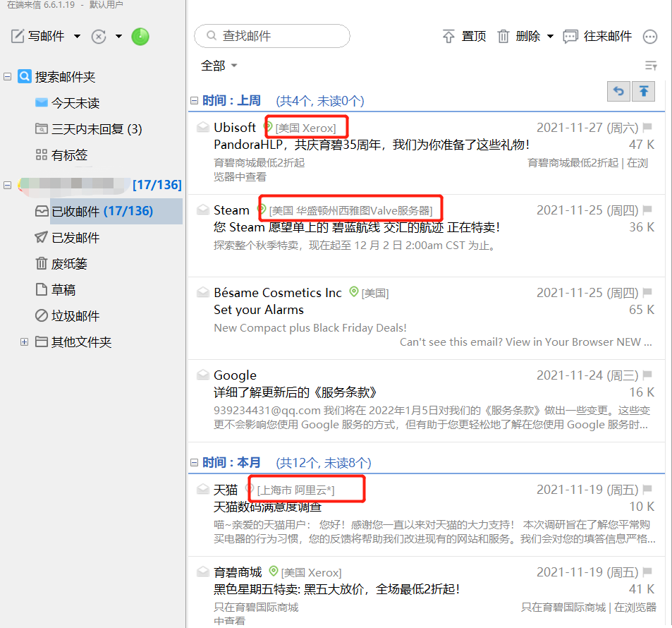The image size is (672, 628).
Task: Open the 'Set your Alarms' email
Action: click(x=258, y=310)
